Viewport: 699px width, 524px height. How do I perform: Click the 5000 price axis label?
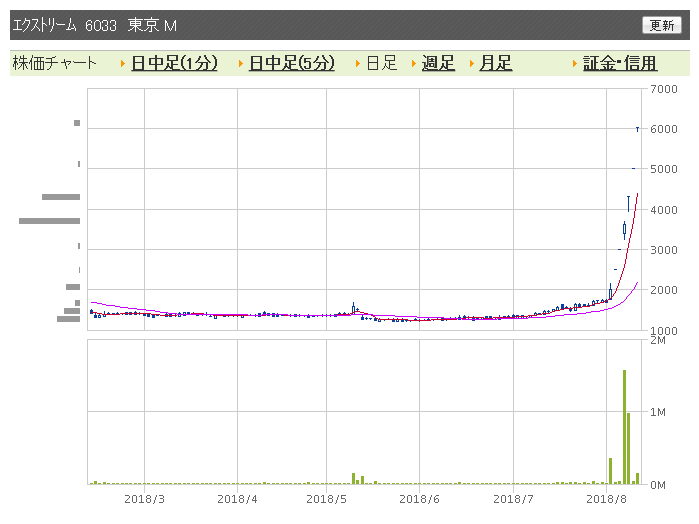pyautogui.click(x=663, y=169)
